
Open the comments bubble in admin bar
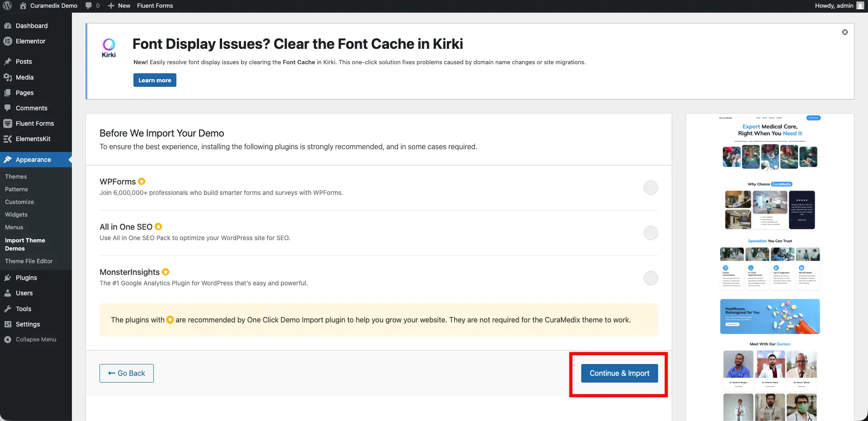click(x=92, y=6)
